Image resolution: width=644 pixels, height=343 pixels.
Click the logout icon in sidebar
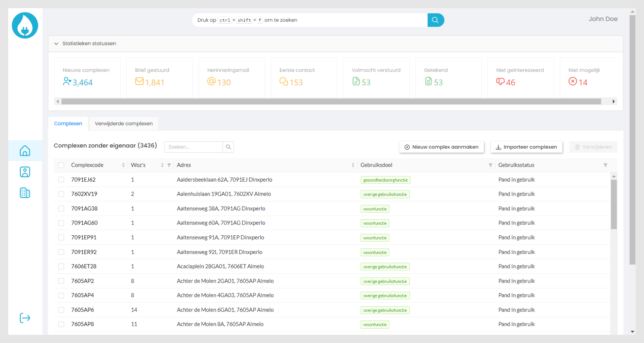coord(25,318)
